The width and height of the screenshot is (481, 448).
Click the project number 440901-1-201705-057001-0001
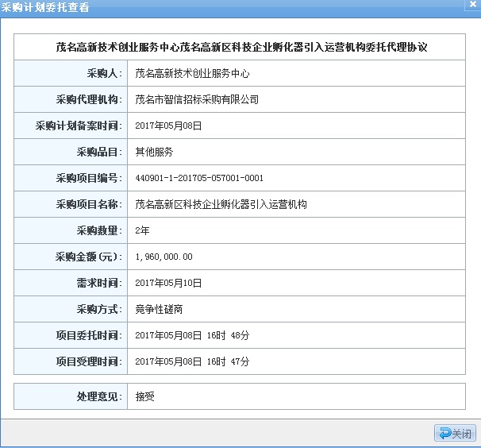coord(199,178)
